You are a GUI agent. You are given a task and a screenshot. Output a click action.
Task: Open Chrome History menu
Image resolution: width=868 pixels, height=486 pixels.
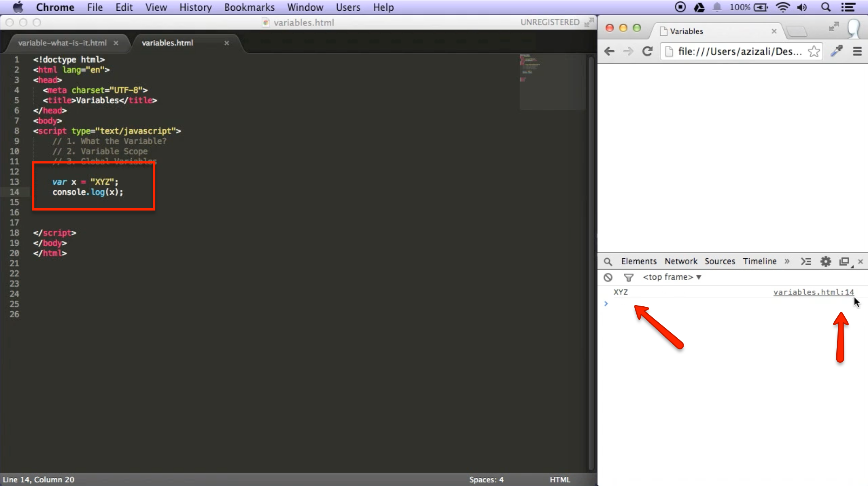point(195,7)
